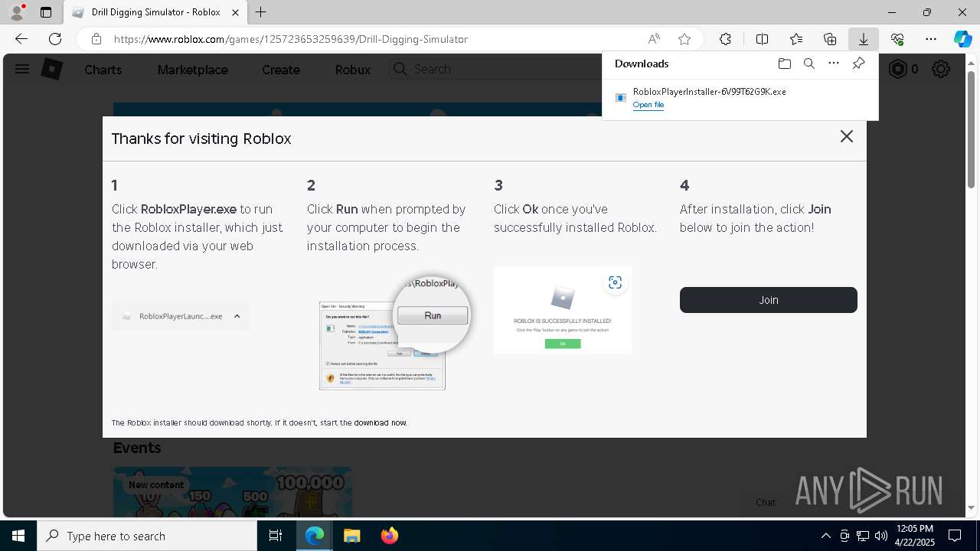The height and width of the screenshot is (551, 980).
Task: Open a new browser tab
Action: pos(261,12)
